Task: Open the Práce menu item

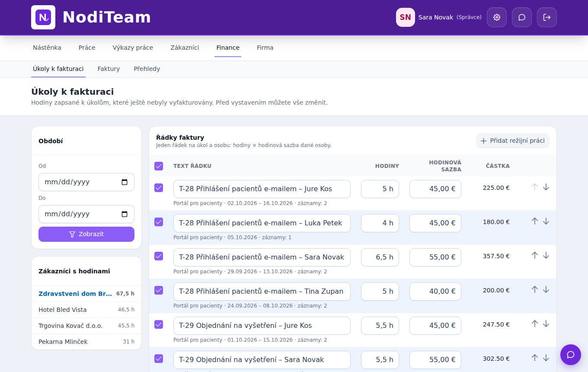Action: [x=87, y=48]
